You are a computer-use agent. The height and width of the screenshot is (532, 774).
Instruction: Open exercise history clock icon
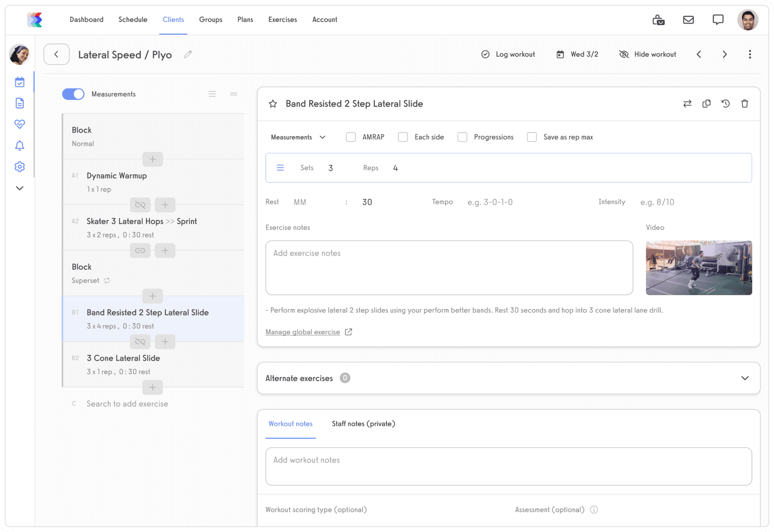click(725, 104)
